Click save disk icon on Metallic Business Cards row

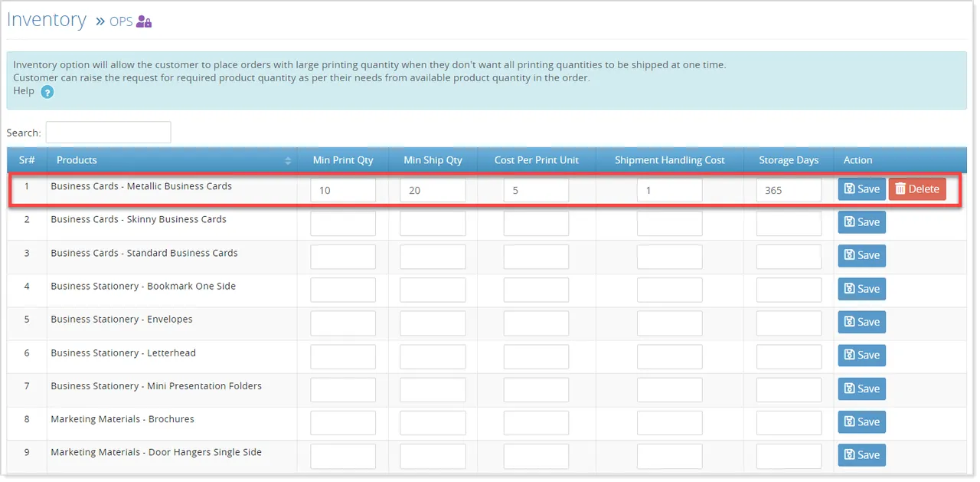(x=851, y=189)
